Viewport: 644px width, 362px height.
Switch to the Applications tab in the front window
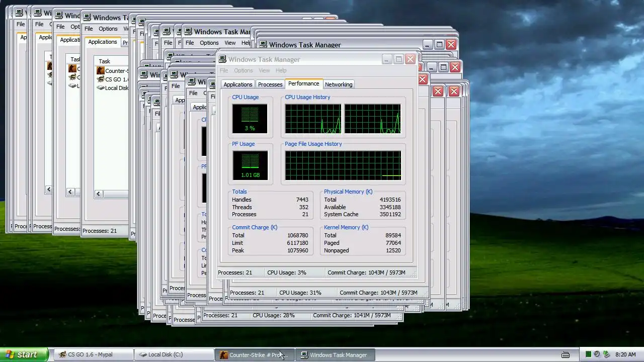click(x=238, y=84)
